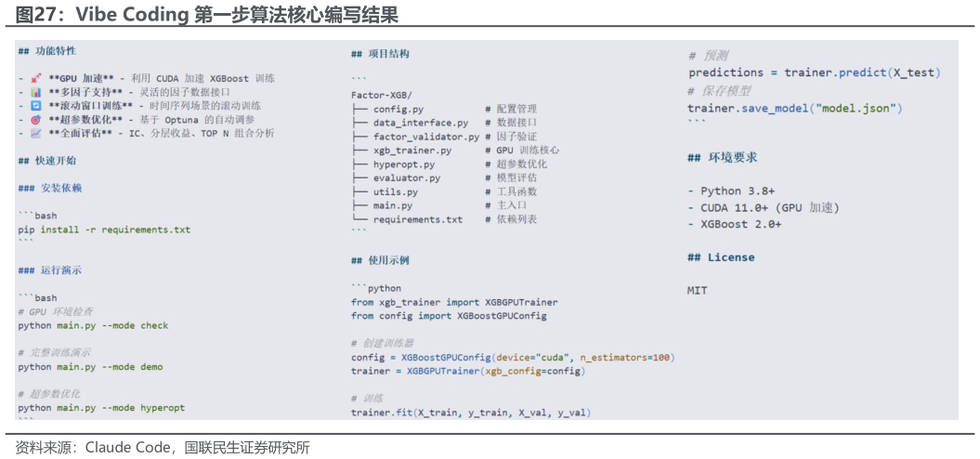Click the comment '# 因子验证'

pyautogui.click(x=511, y=137)
